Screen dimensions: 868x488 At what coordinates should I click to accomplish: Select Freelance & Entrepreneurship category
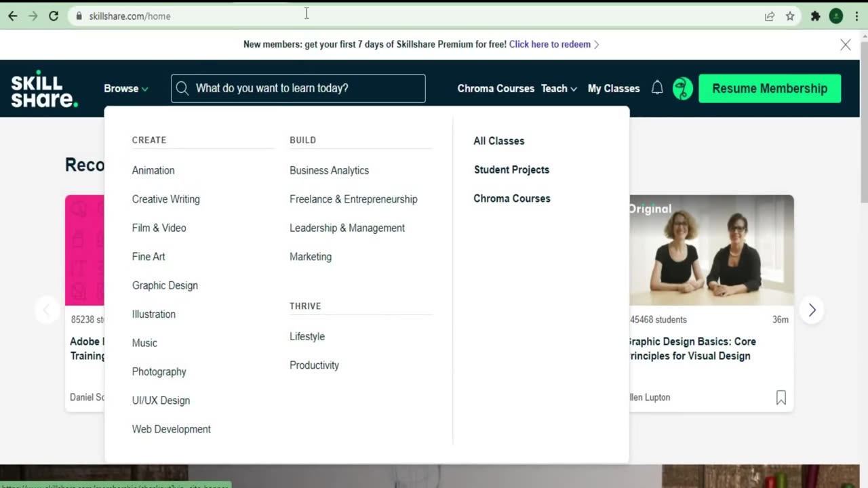(x=353, y=199)
